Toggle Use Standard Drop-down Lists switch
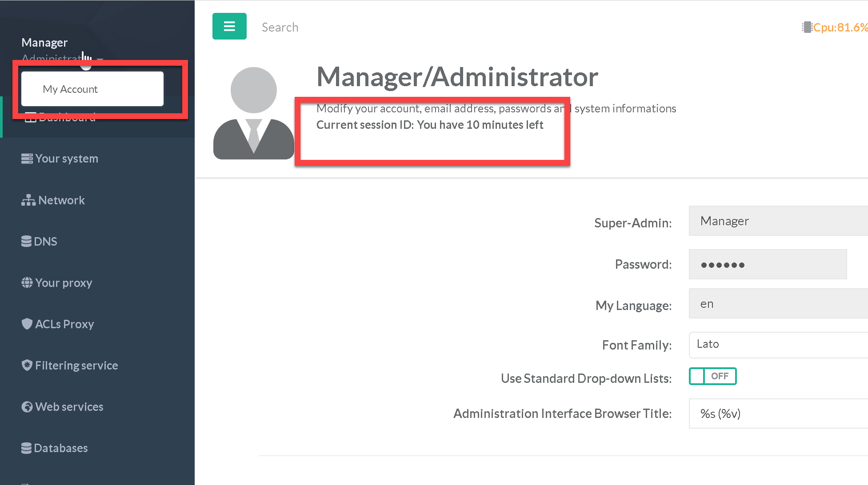The width and height of the screenshot is (868, 485). [x=712, y=376]
